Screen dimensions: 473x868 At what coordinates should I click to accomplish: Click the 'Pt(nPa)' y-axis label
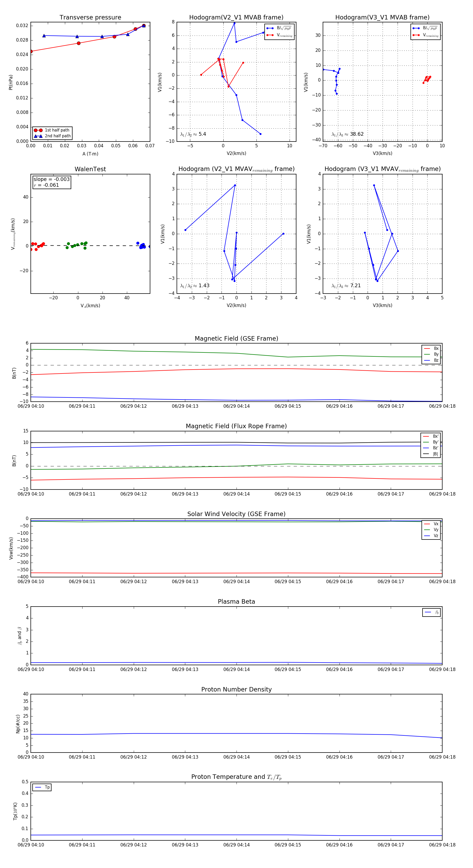pos(11,82)
